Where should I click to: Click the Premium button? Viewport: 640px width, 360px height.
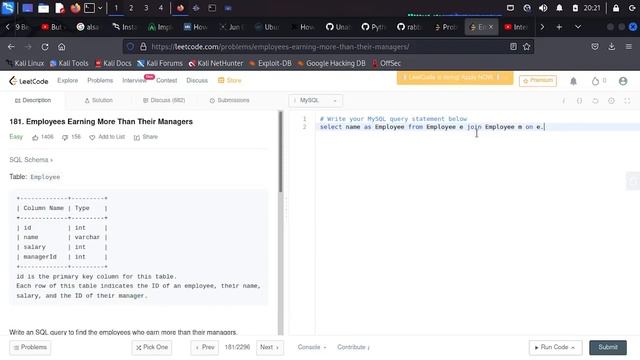click(x=538, y=80)
